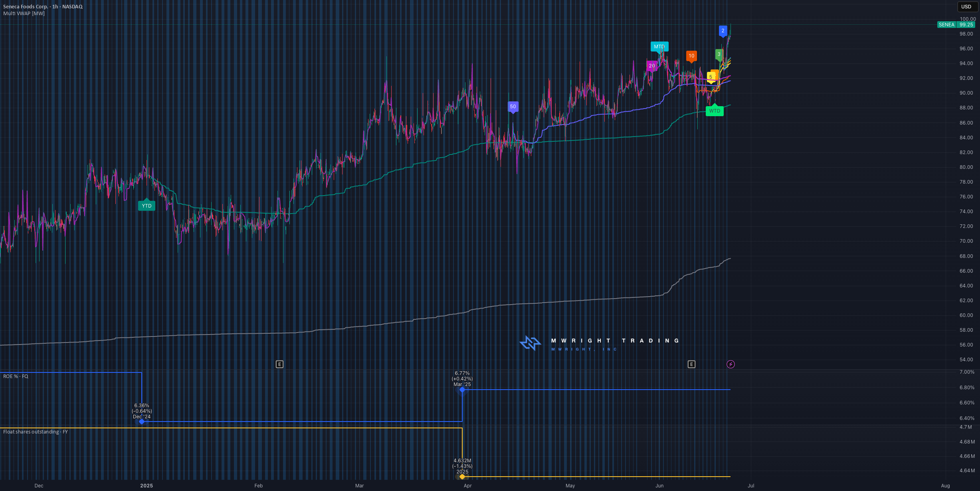Click the Mar label on time axis
The width and height of the screenshot is (980, 491).
tap(360, 486)
